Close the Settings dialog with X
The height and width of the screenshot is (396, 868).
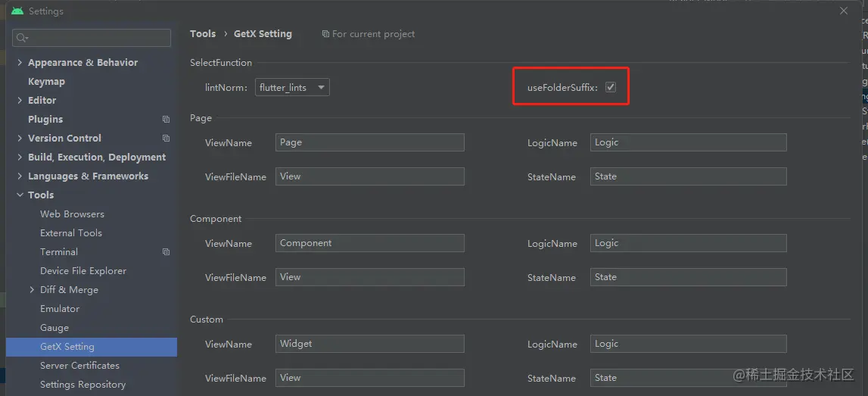pos(844,11)
